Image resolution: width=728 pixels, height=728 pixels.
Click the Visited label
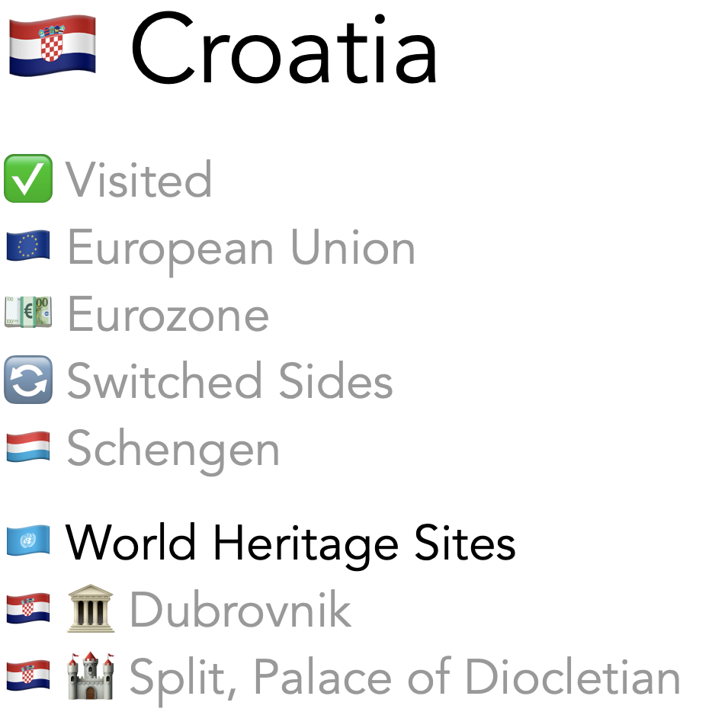point(139,180)
